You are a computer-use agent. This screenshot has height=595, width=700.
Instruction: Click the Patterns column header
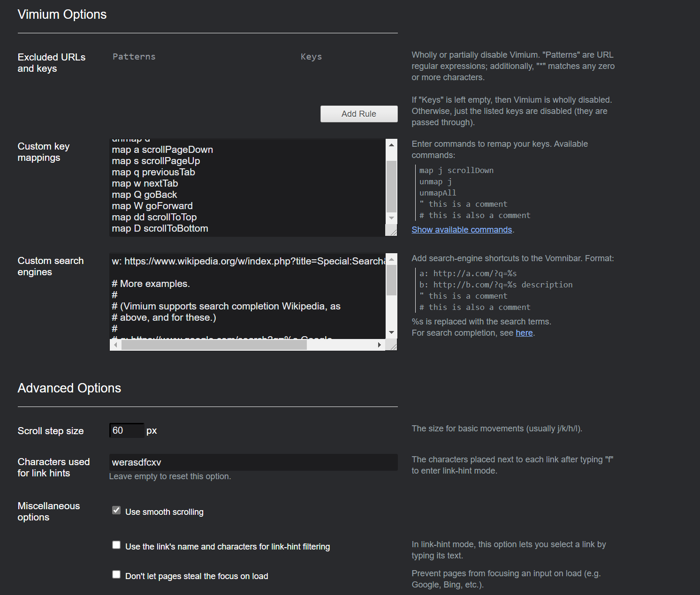point(134,57)
